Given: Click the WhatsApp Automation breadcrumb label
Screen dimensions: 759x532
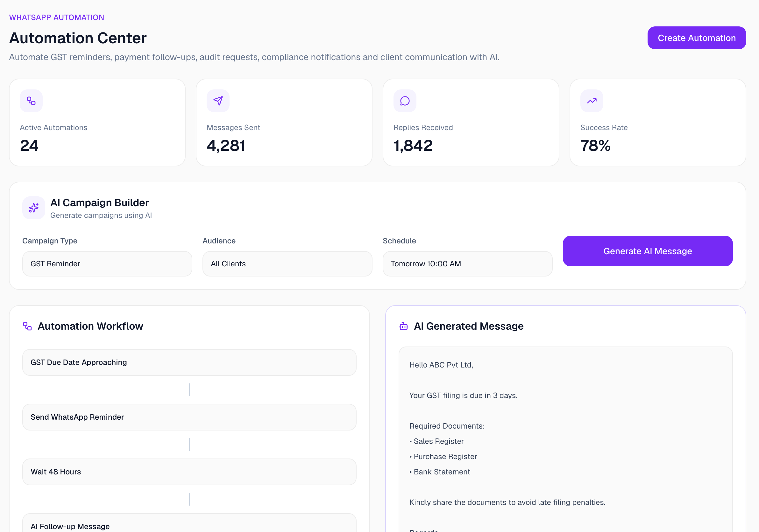Looking at the screenshot, I should pyautogui.click(x=57, y=17).
